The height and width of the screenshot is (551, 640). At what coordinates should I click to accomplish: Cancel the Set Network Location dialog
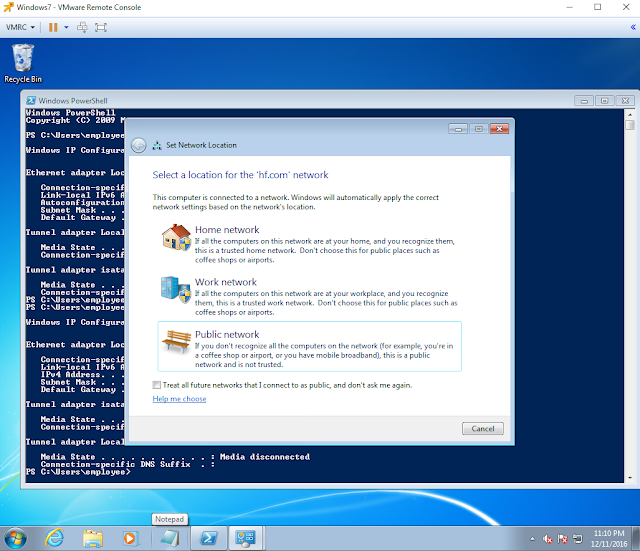point(482,429)
